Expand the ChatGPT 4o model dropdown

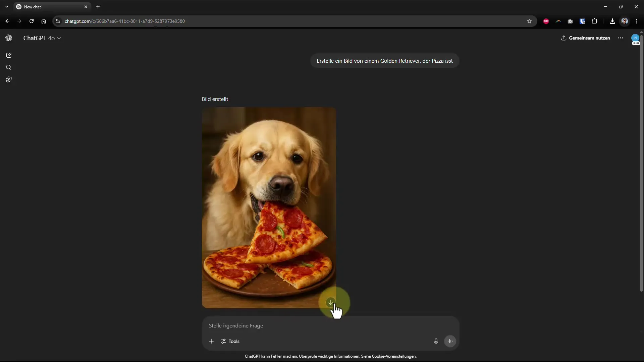point(42,38)
